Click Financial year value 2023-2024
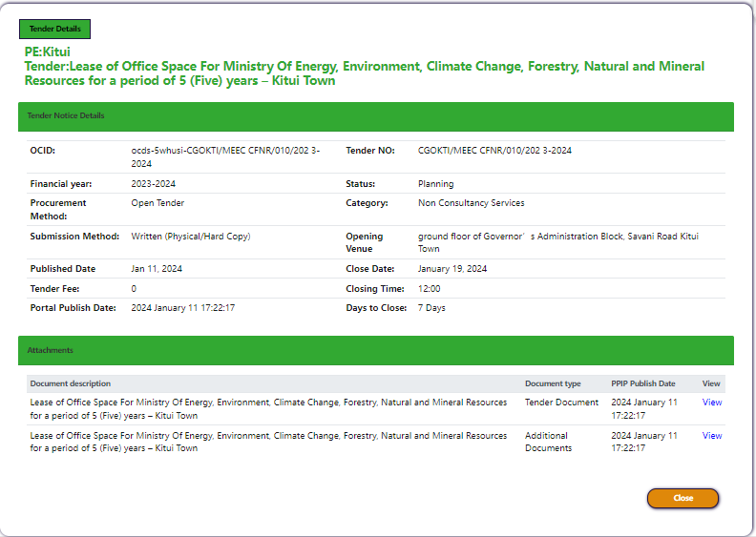Screen dimensions: 756x537 click(154, 183)
